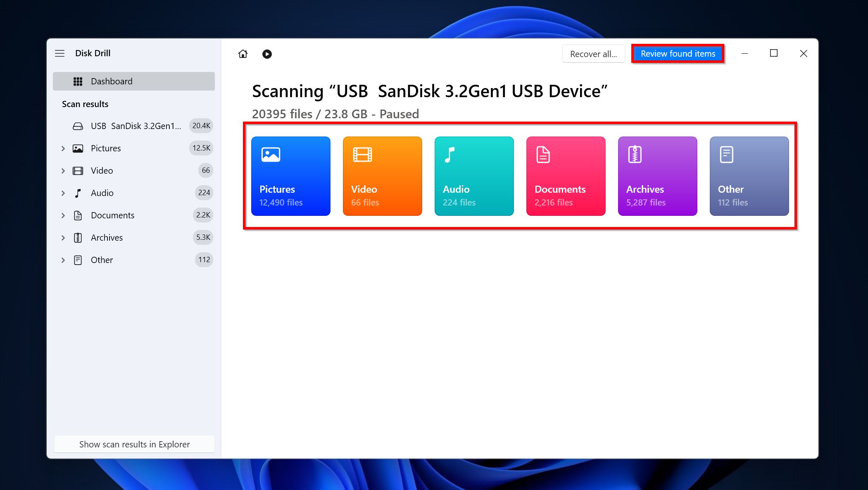Viewport: 868px width, 490px height.
Task: Click Recover all files button
Action: point(592,53)
